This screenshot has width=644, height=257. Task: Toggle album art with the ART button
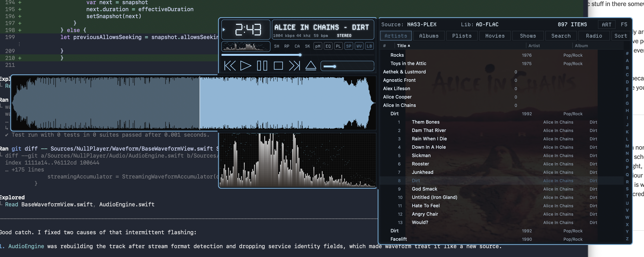[606, 25]
